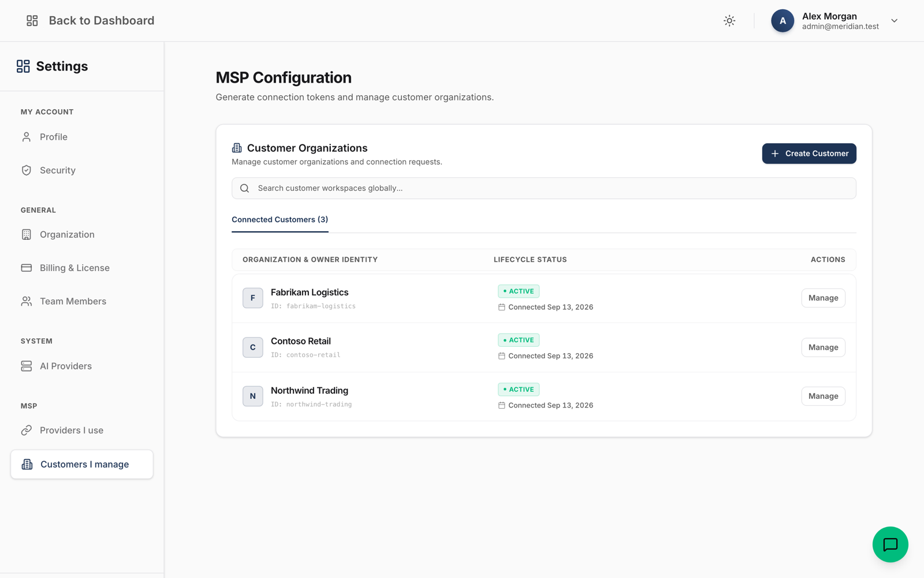
Task: Click the Actions column header
Action: click(x=828, y=260)
